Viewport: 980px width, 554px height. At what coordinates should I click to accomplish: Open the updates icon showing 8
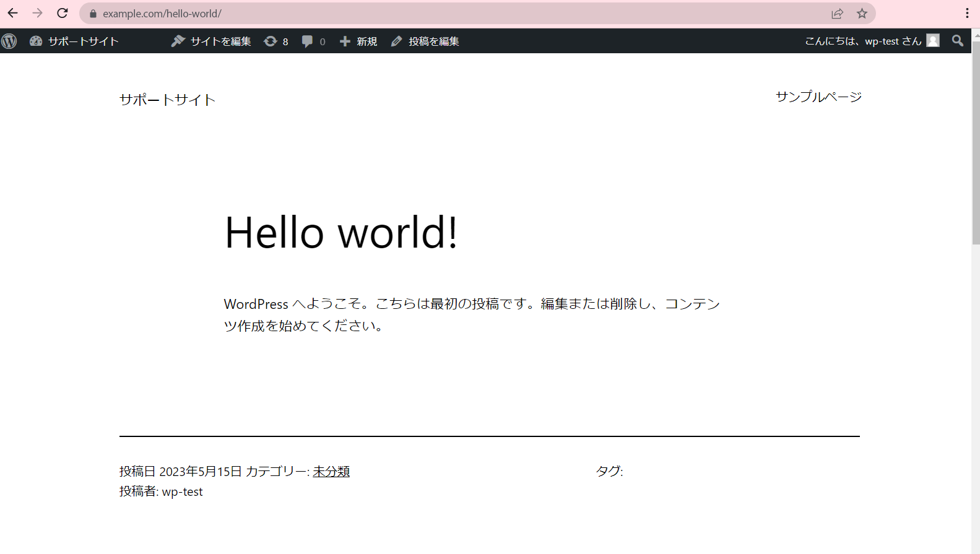pos(276,41)
